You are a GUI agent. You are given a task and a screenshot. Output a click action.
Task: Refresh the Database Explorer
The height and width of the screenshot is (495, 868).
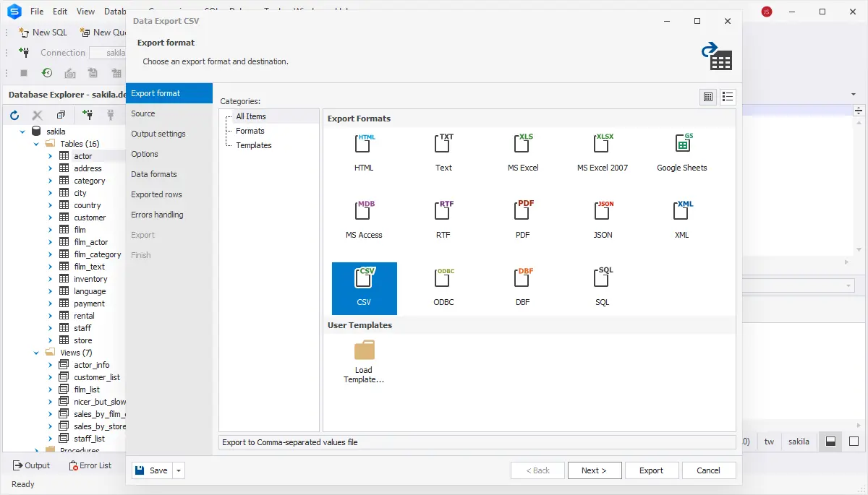click(x=14, y=115)
